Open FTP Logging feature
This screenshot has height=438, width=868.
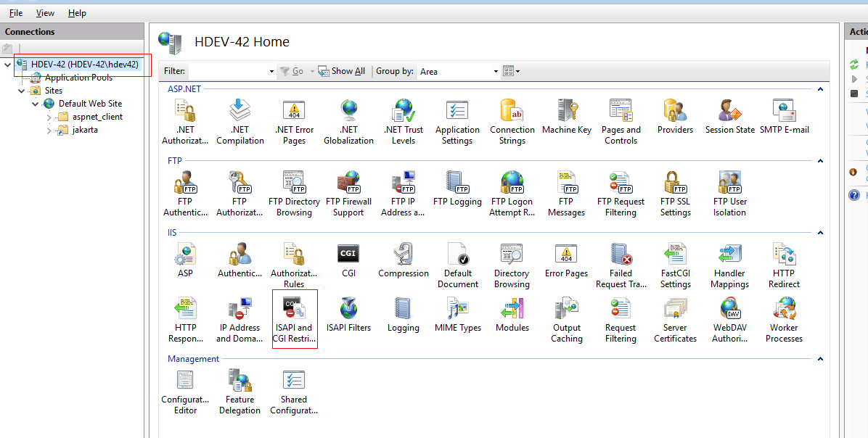coord(457,189)
